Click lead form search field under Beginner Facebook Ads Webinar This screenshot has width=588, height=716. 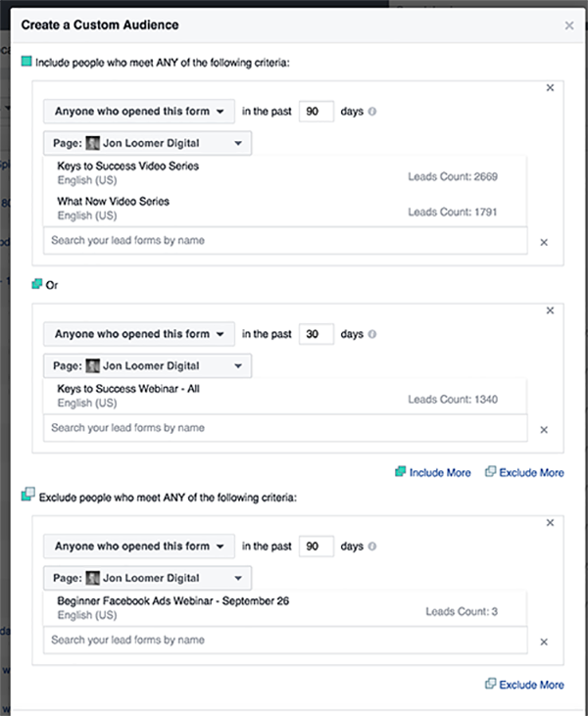coord(285,641)
